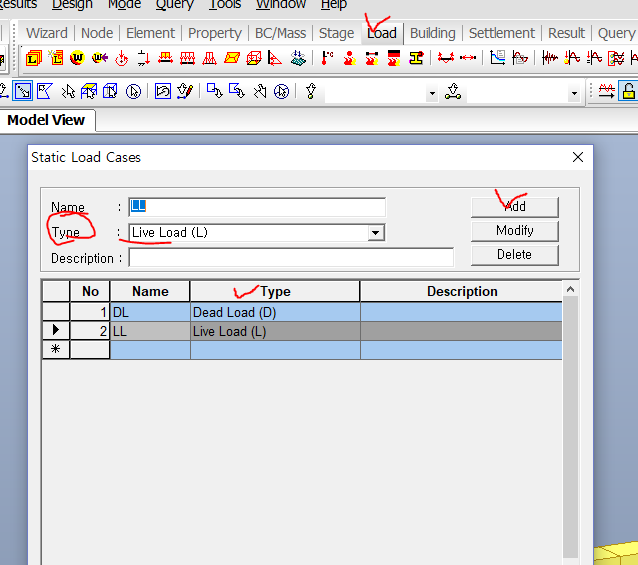Open the Element tab
Screen dimensions: 638x565
(x=150, y=33)
